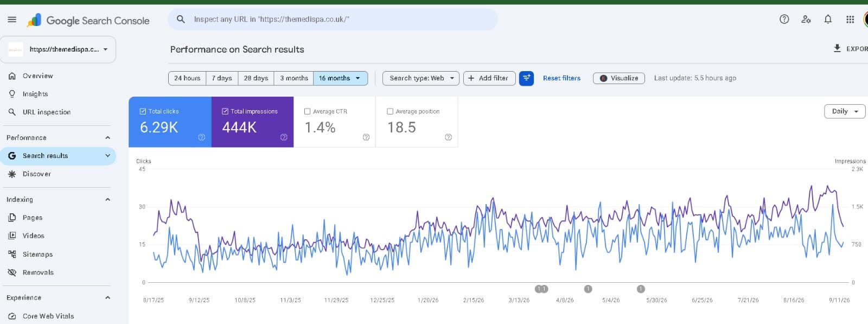Collapse the Experience section

[x=107, y=298]
